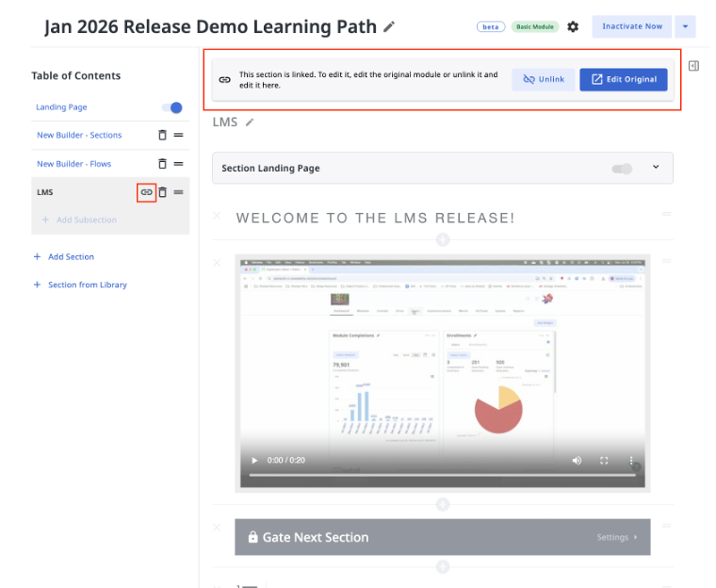Screen dimensions: 716x588
Task: Click the Basic Module badge
Action: [535, 27]
